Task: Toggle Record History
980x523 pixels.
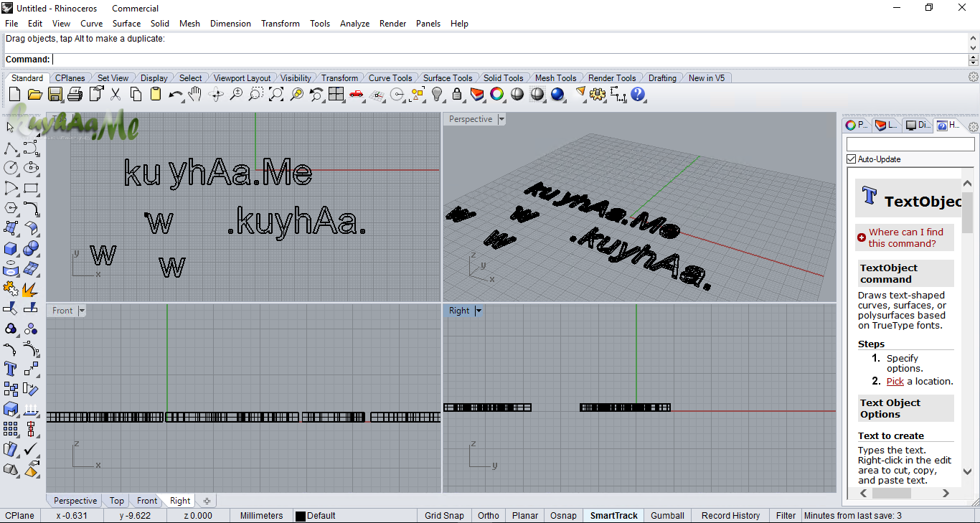Action: pos(730,515)
